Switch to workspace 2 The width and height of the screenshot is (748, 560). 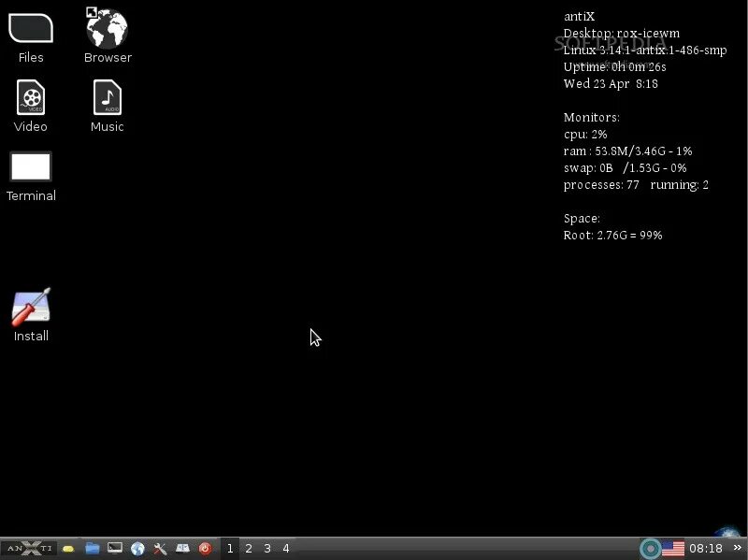pyautogui.click(x=249, y=549)
